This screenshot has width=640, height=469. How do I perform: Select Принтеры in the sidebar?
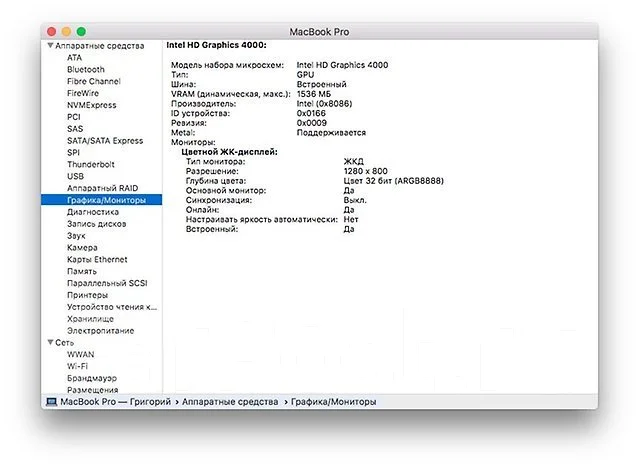tap(87, 295)
